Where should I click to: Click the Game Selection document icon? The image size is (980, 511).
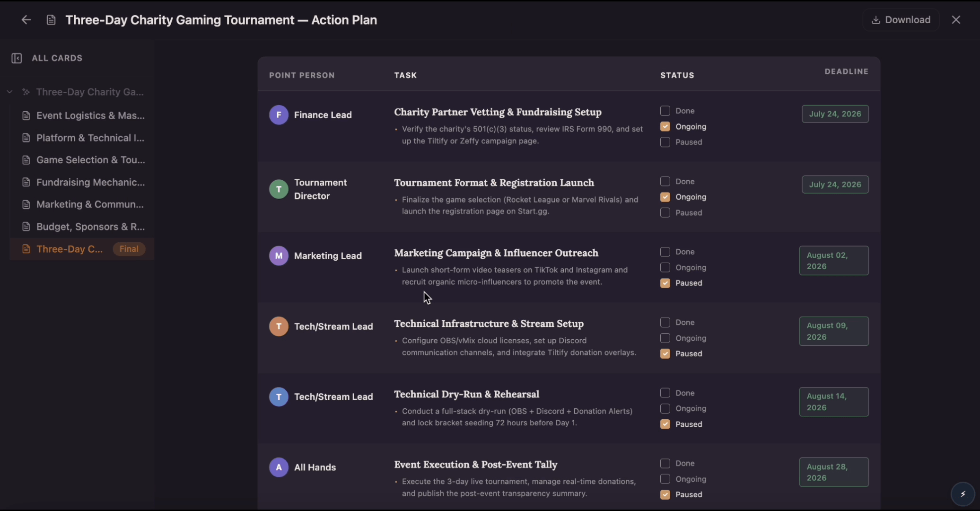click(26, 160)
